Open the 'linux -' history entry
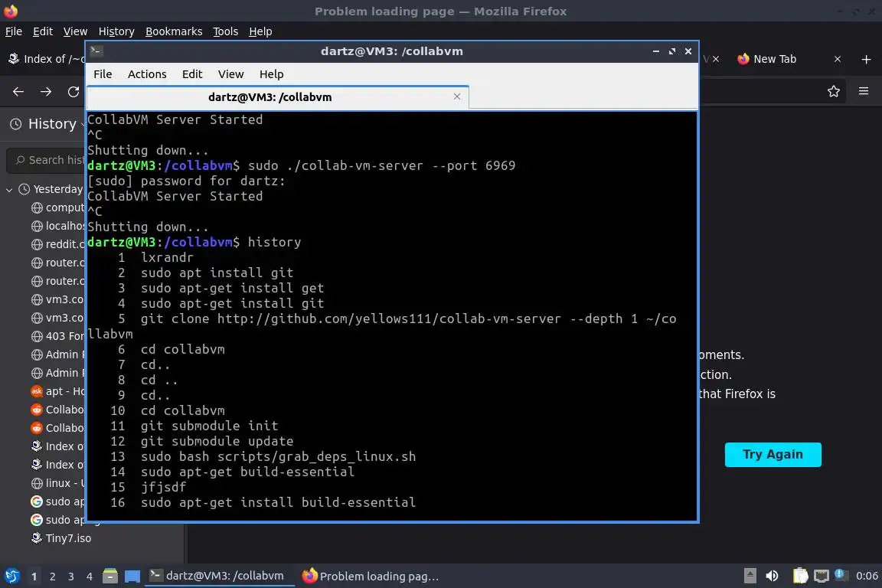The height and width of the screenshot is (588, 882). (x=57, y=483)
